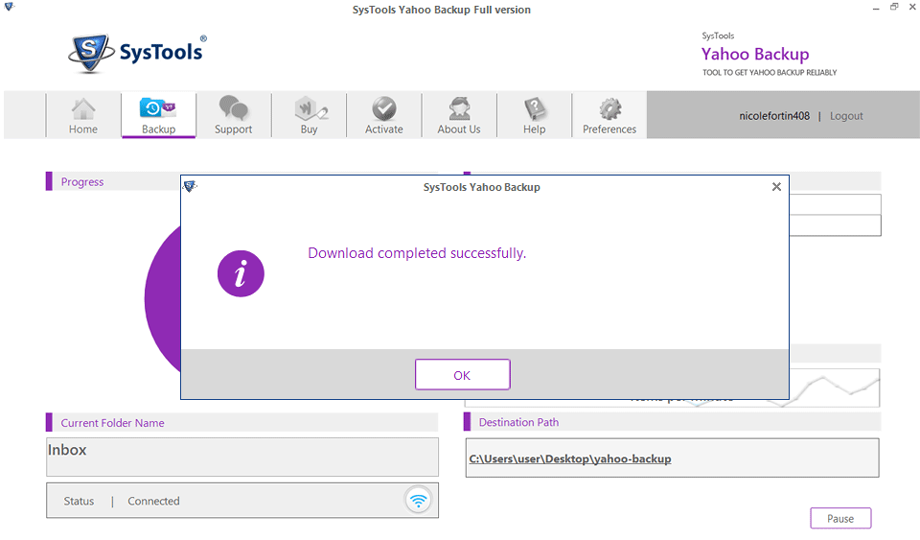Screen dimensions: 920x540
Task: Log out via the Logout link
Action: point(846,116)
